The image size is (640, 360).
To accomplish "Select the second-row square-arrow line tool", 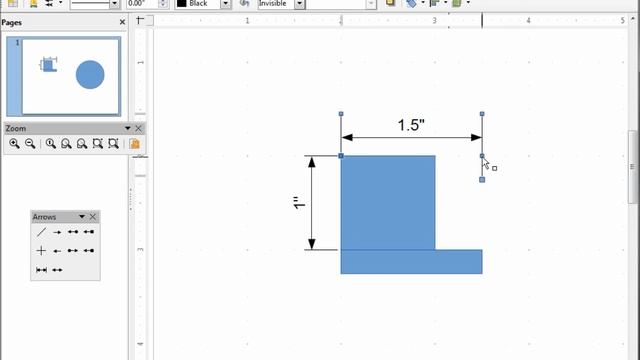I will pos(89,251).
